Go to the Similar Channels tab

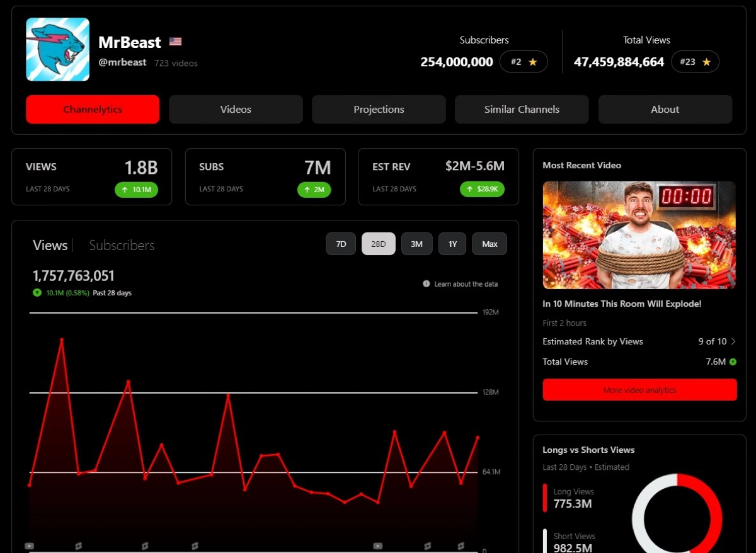522,110
